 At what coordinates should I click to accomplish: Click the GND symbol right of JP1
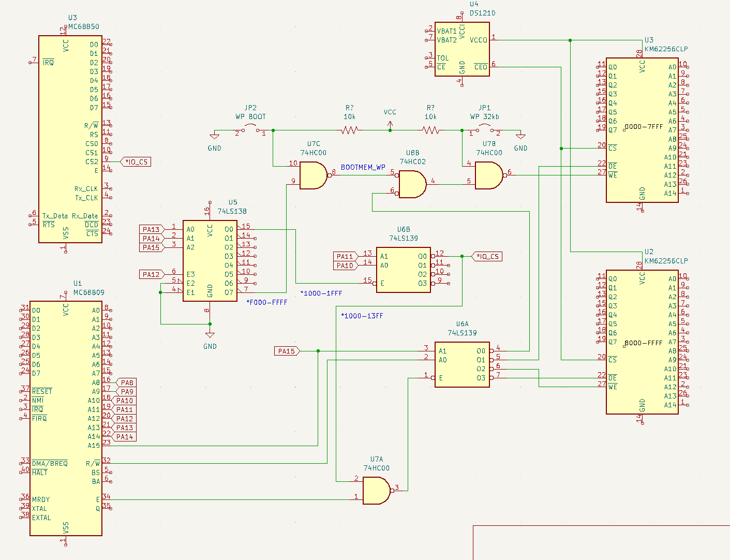[x=520, y=136]
